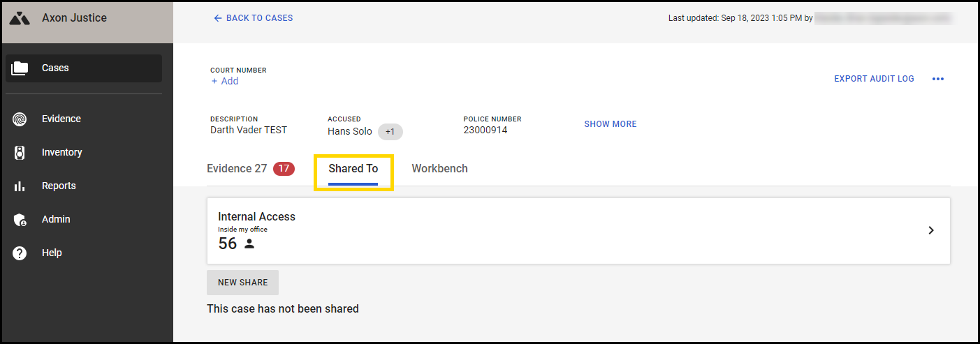Click the Admin shield icon

(20, 220)
